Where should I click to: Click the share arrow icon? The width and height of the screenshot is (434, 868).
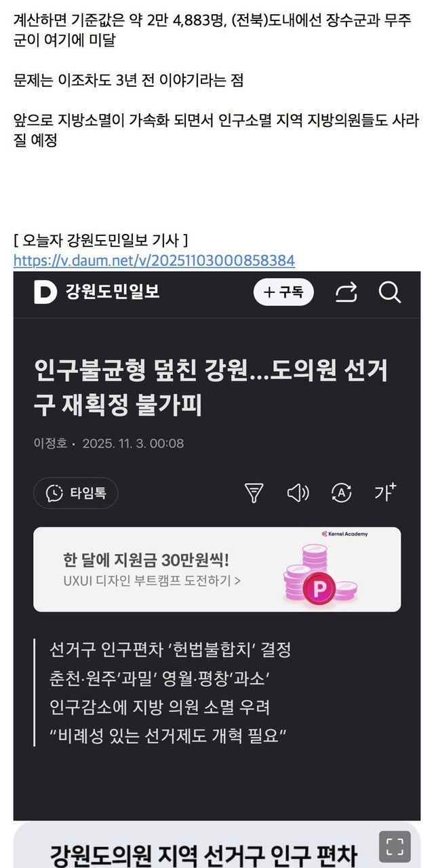(346, 292)
